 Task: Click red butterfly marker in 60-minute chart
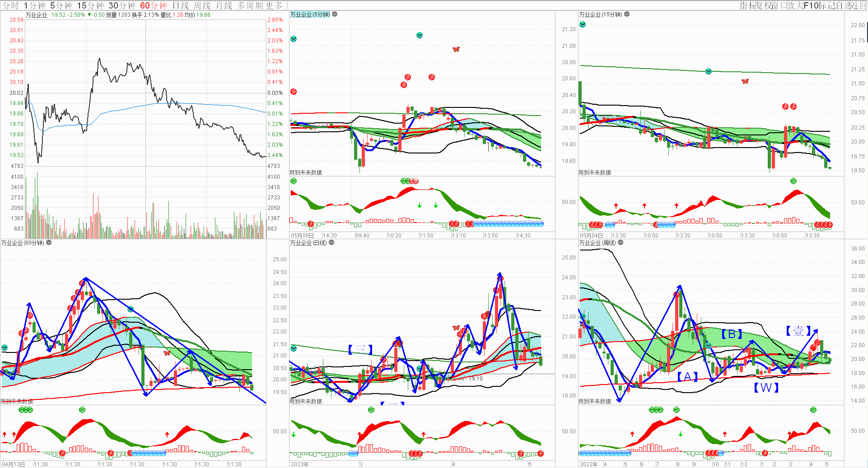(x=167, y=352)
